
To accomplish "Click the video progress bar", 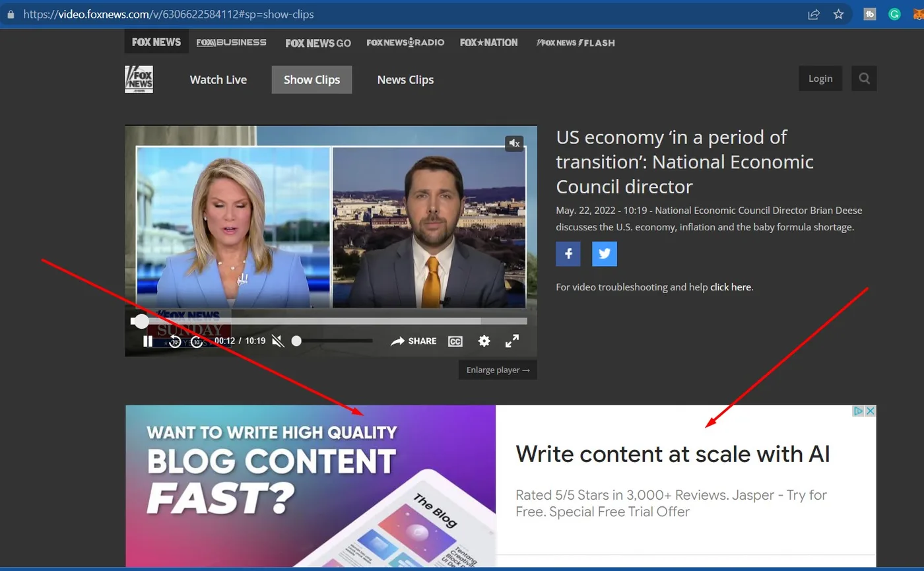I will tap(329, 321).
